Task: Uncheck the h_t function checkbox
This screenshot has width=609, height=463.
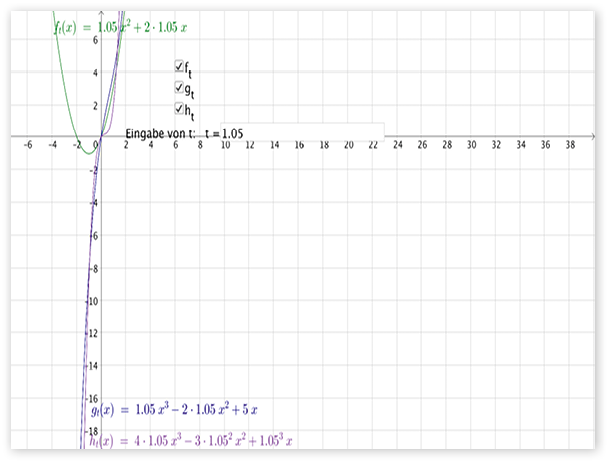Action: coord(179,108)
